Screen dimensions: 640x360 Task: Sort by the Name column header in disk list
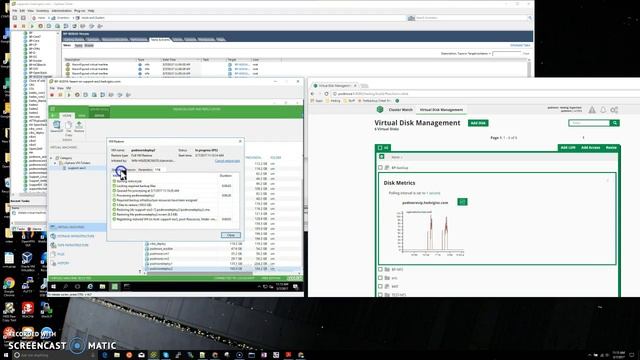(x=396, y=157)
